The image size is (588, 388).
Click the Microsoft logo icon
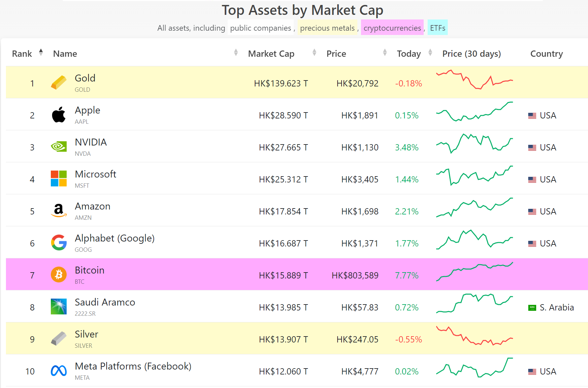pyautogui.click(x=59, y=178)
